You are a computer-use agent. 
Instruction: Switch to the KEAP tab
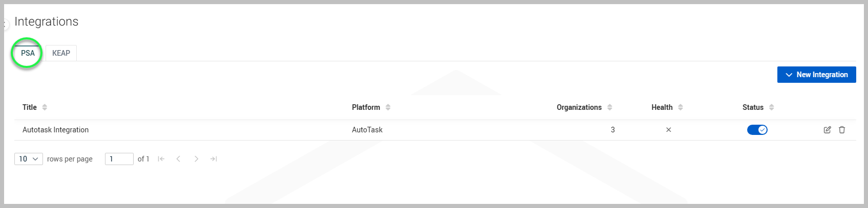[x=61, y=53]
